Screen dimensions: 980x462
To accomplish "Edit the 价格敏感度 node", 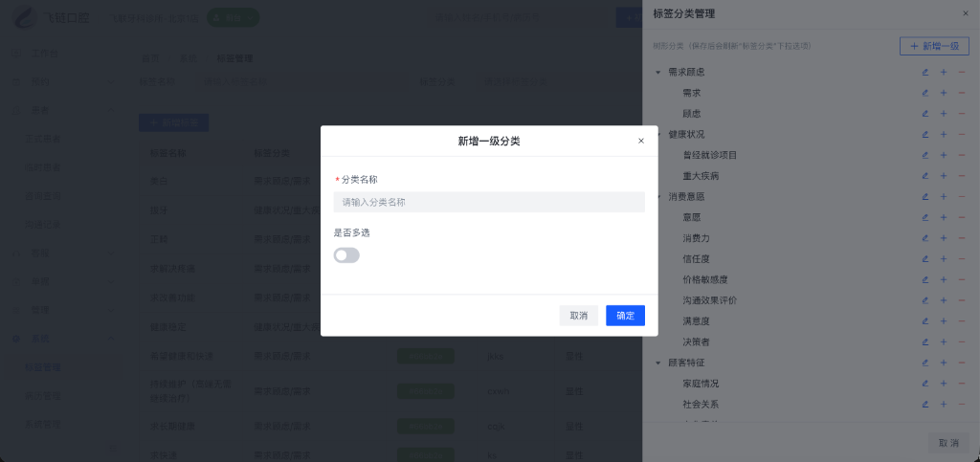I will (925, 279).
